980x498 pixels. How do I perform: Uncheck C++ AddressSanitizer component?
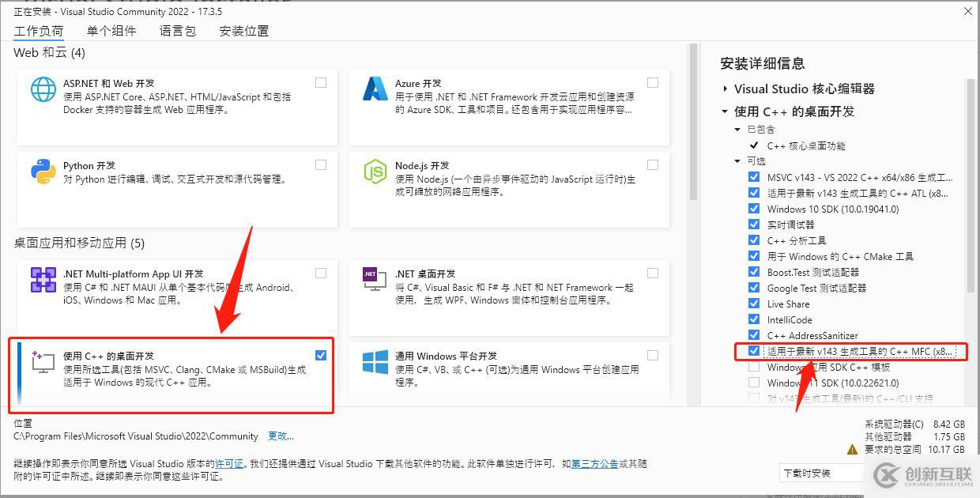(x=754, y=335)
